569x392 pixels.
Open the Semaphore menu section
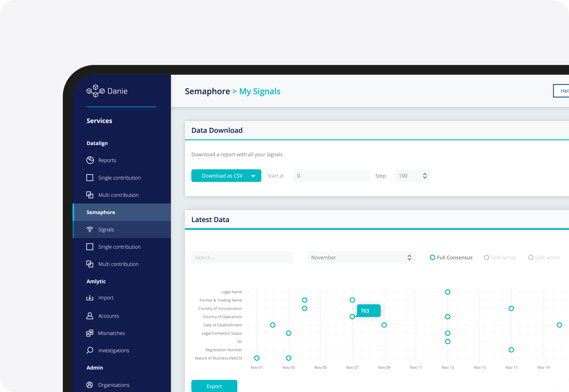click(102, 212)
